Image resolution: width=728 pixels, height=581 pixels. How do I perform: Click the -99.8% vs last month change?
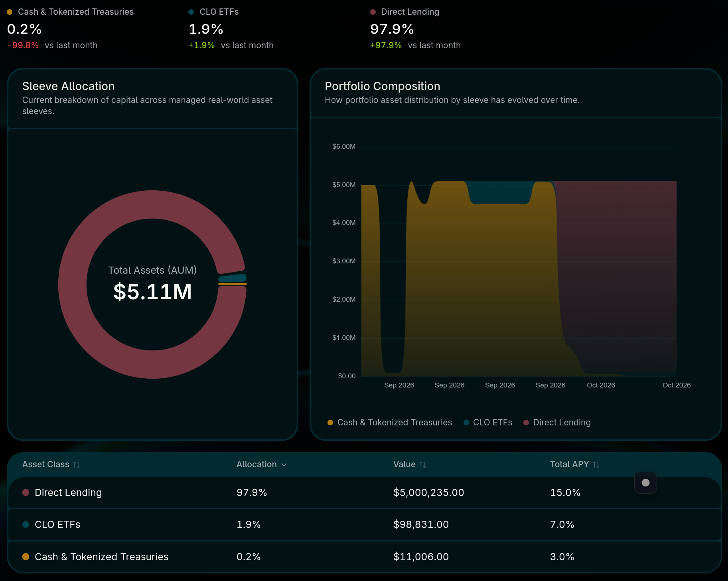52,45
